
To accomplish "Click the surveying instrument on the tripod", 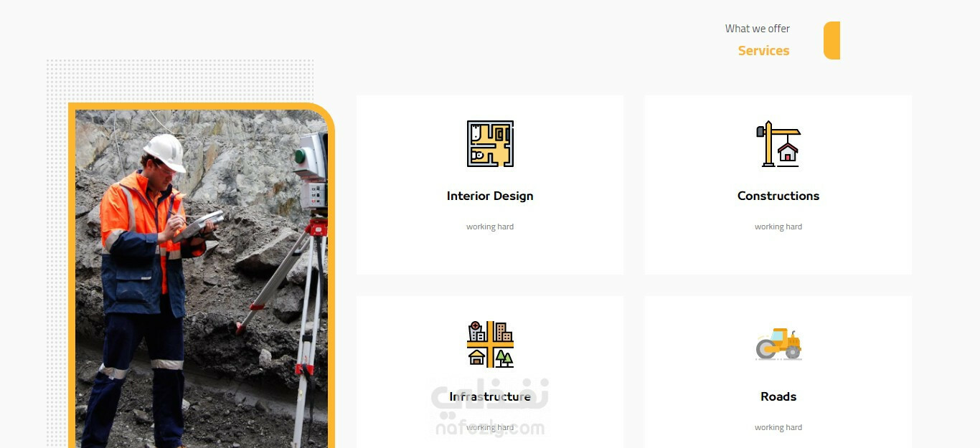I will (x=312, y=172).
